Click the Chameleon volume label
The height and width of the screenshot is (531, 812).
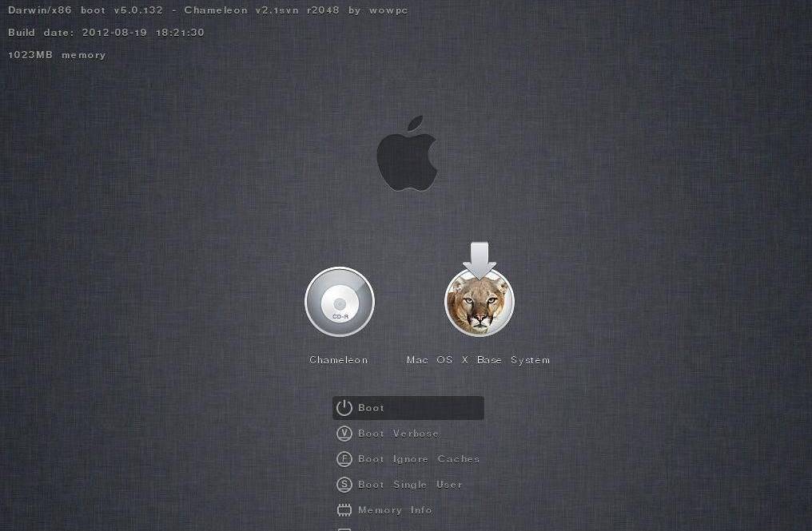point(339,360)
